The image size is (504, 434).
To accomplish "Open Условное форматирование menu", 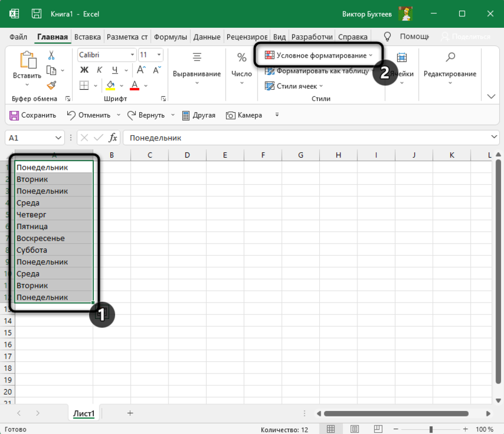I will pos(318,55).
